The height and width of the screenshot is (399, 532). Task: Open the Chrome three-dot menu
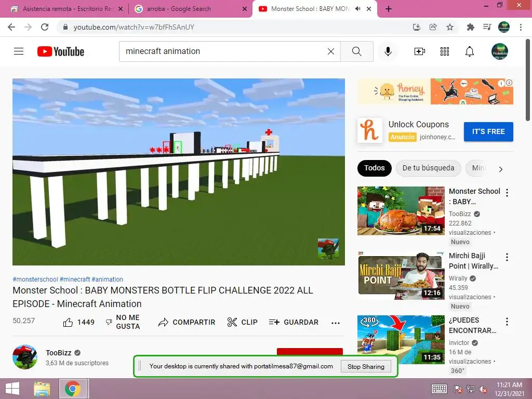(x=521, y=27)
